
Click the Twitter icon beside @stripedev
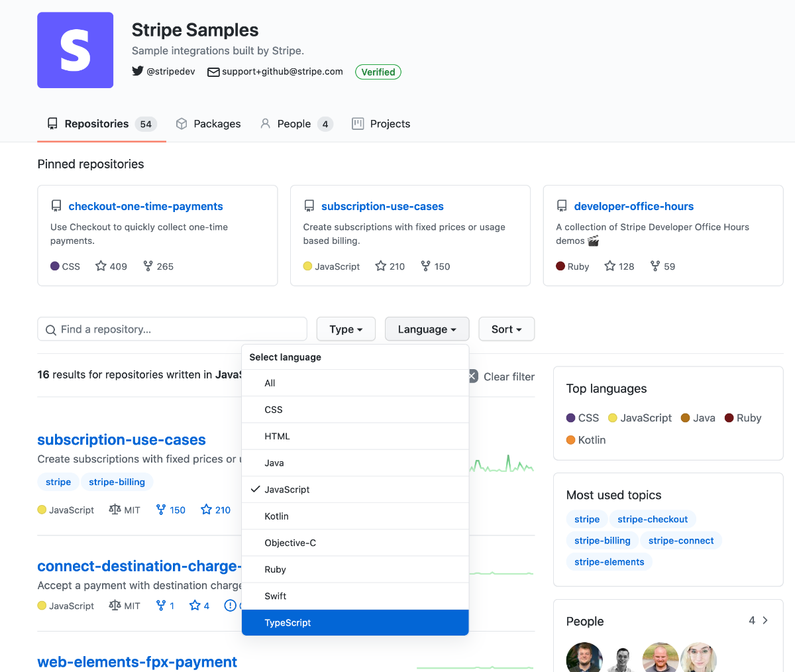[138, 71]
